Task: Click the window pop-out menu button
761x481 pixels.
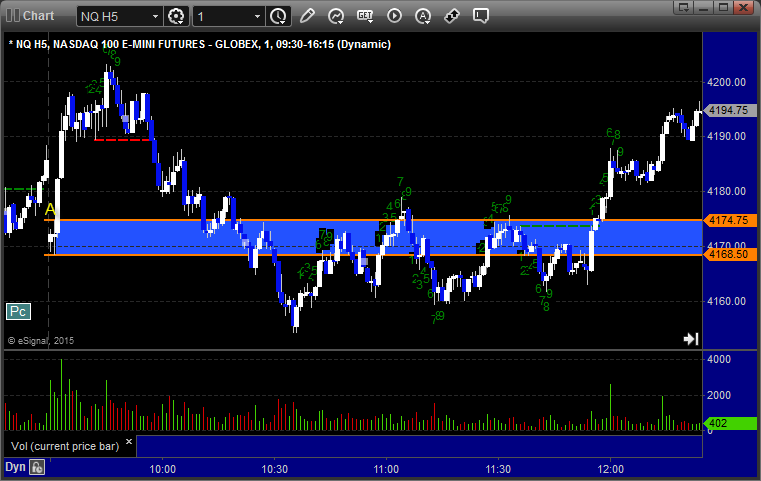Action: (x=684, y=7)
